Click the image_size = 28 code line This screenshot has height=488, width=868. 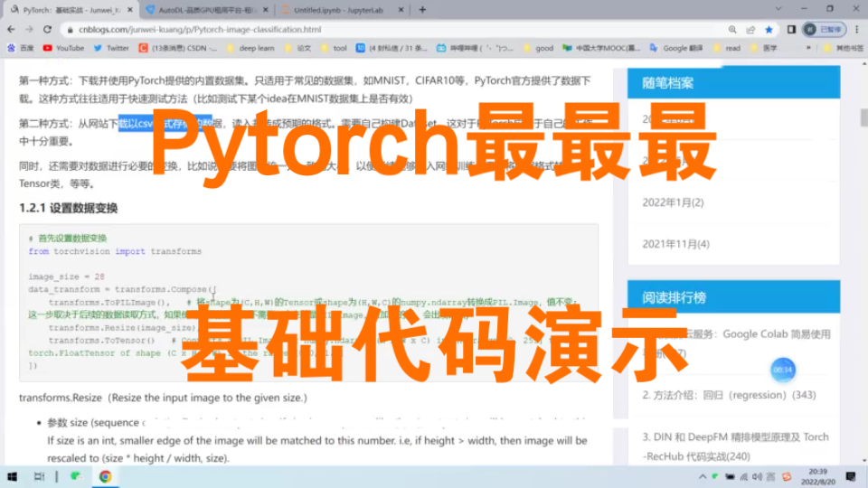[x=66, y=277]
